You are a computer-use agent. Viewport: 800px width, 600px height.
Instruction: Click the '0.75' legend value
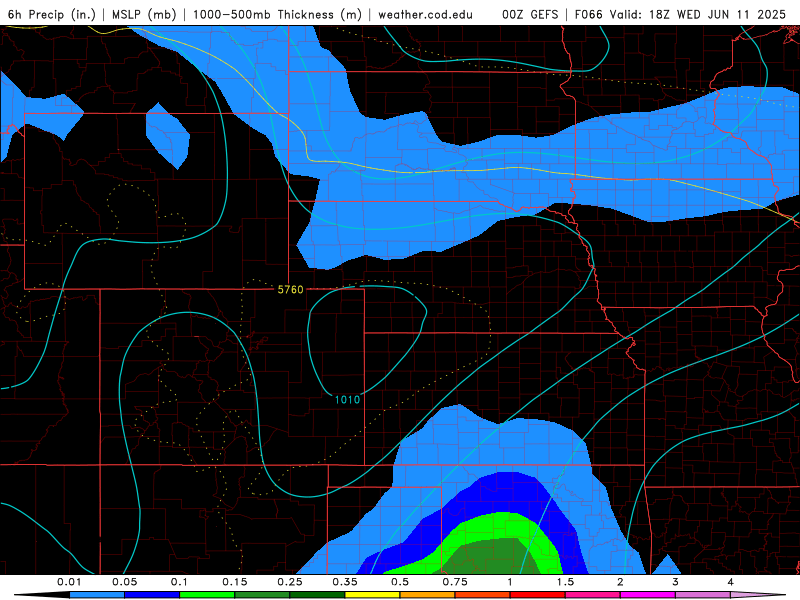pos(455,582)
